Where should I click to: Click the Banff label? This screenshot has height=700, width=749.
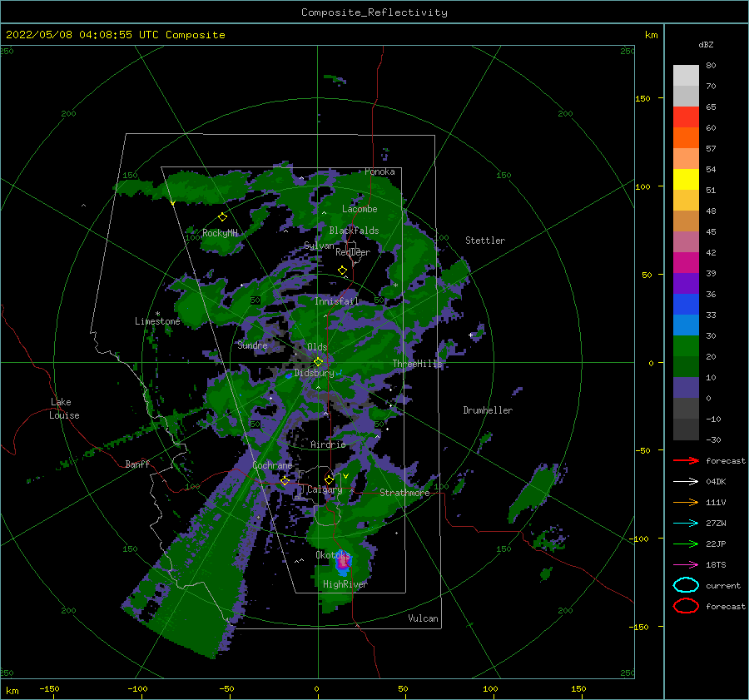click(x=137, y=464)
